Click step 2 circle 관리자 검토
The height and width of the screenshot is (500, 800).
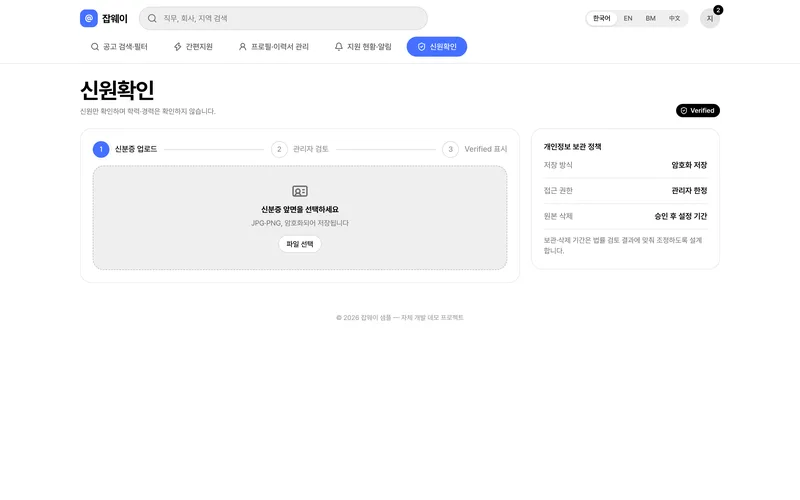[279, 149]
